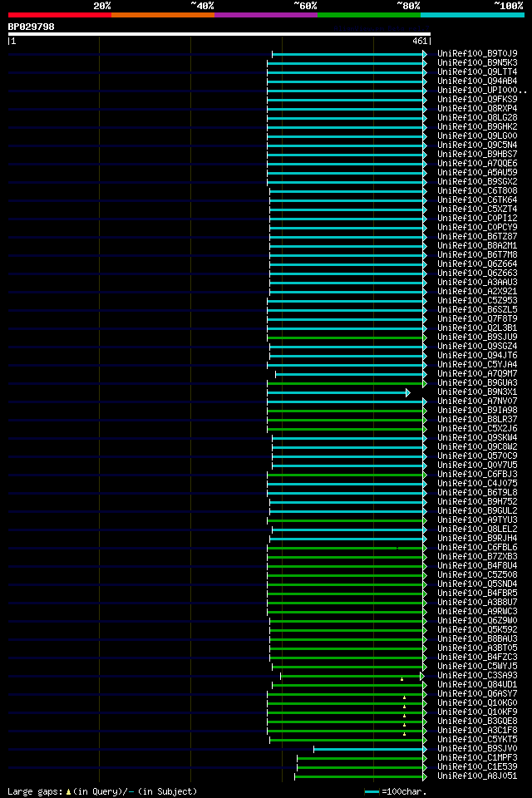Click the UniRef100_Q94AB4 label
Viewport: 532px width, 798px height.
coord(477,81)
